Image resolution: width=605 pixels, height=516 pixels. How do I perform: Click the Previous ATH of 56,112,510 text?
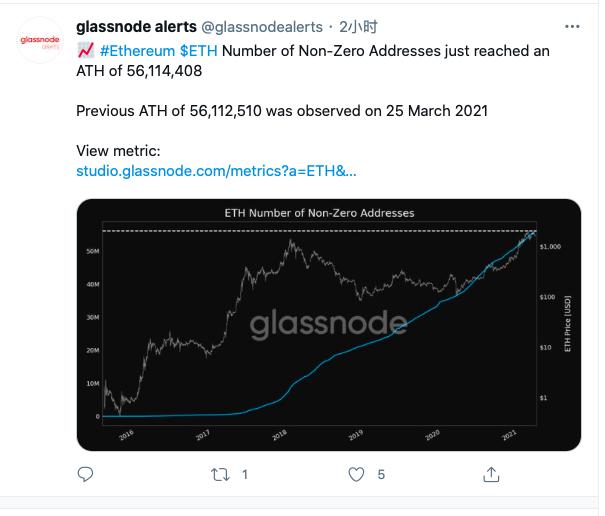click(x=281, y=110)
